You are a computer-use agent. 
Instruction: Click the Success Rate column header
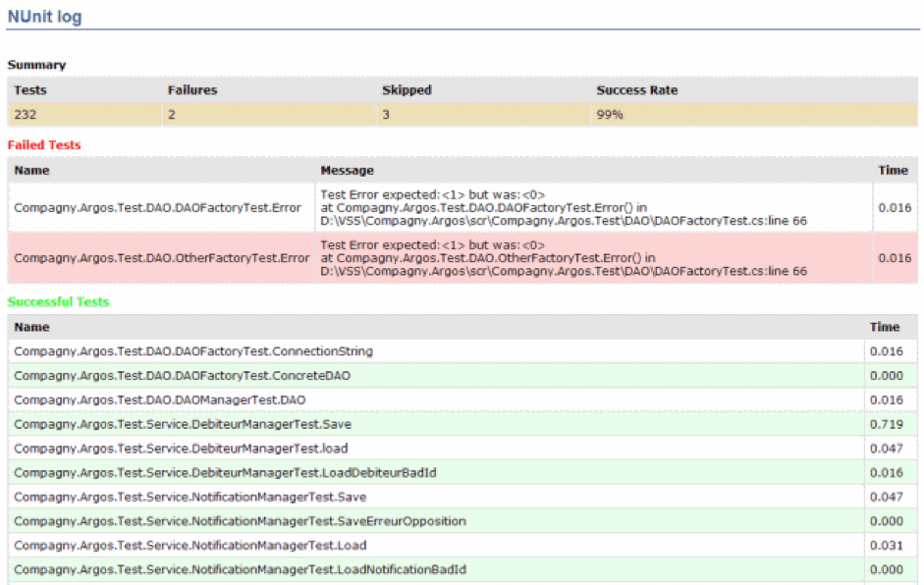pyautogui.click(x=637, y=90)
